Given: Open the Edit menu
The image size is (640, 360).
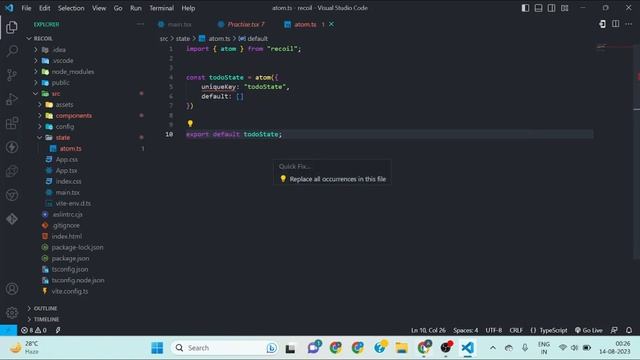Looking at the screenshot, I should click(x=44, y=8).
